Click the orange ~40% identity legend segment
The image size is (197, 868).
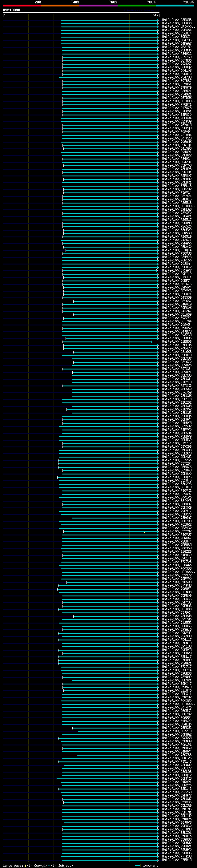tap(60, 6)
